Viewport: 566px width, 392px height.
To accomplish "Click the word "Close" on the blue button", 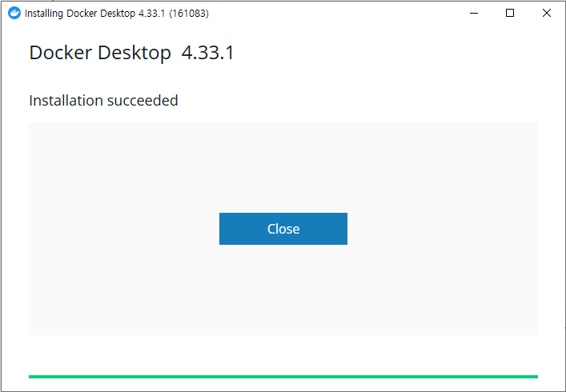I will pyautogui.click(x=283, y=229).
